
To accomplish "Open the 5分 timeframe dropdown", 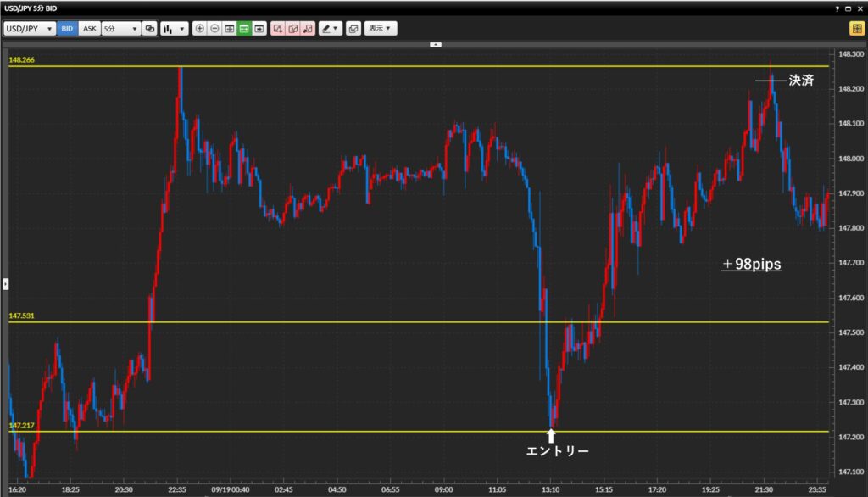I will point(120,28).
